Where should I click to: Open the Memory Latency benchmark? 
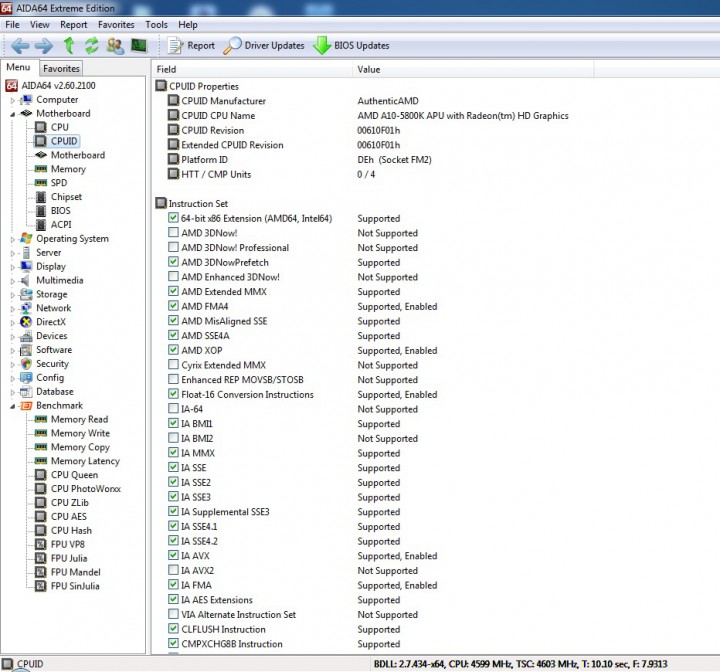[x=85, y=461]
